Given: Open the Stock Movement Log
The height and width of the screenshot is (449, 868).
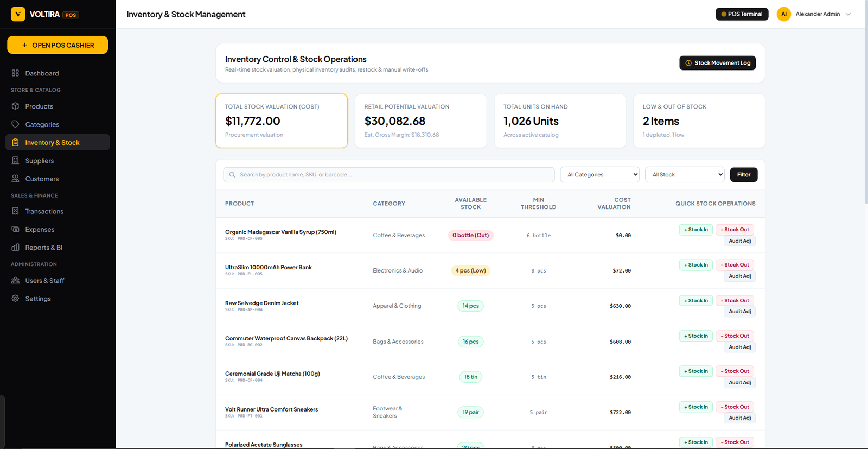Looking at the screenshot, I should click(717, 63).
